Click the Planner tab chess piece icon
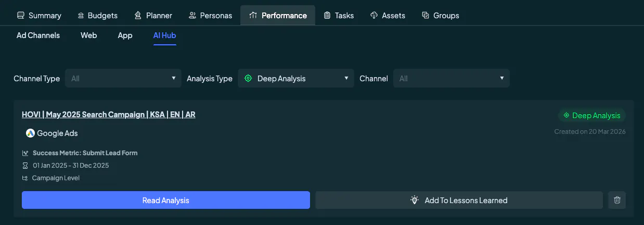 click(138, 16)
